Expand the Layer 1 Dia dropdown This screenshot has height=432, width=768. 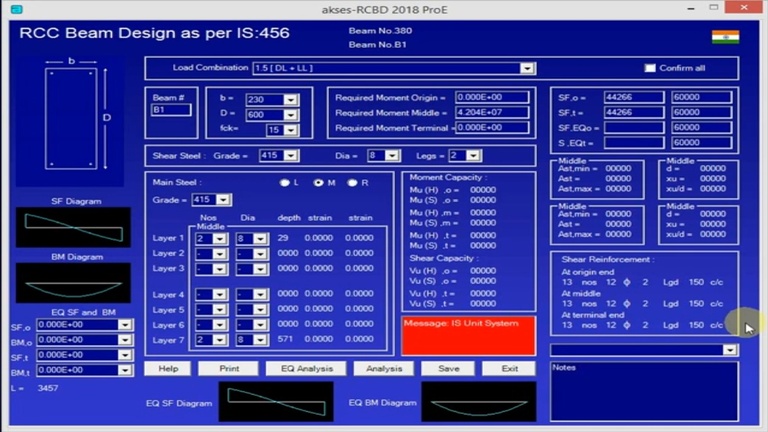coord(260,238)
